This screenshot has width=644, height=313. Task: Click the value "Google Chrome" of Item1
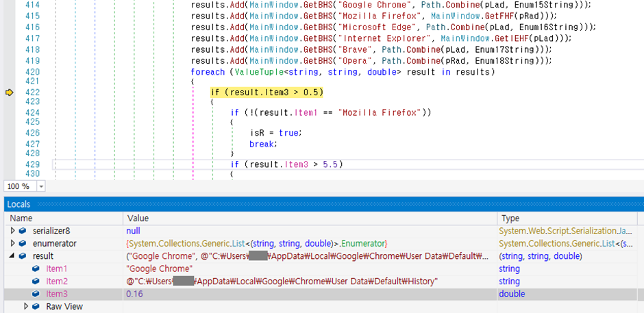(x=160, y=269)
